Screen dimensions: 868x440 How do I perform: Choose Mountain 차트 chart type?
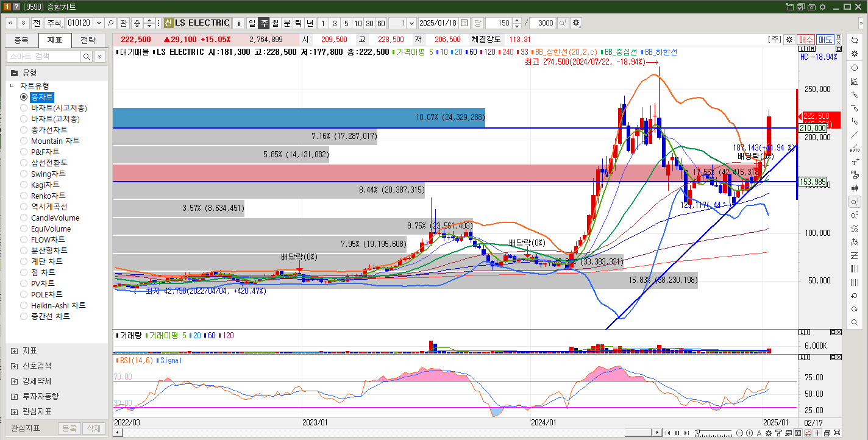[x=24, y=141]
